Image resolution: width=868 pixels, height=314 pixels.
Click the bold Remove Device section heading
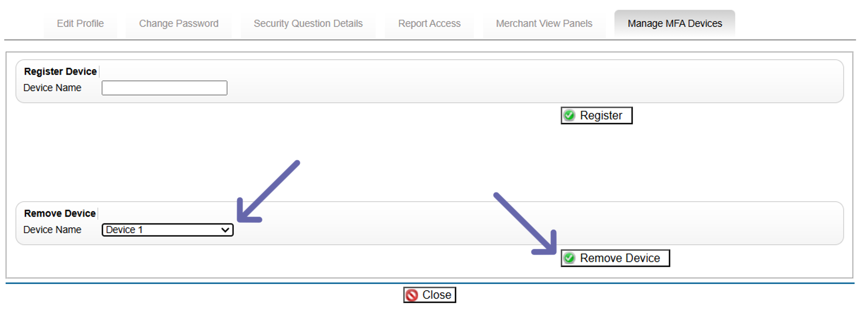(60, 213)
